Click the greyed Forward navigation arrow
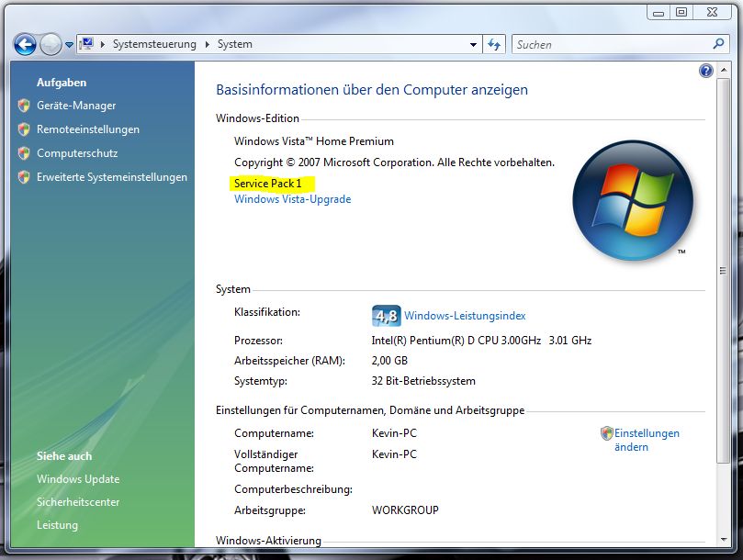This screenshot has height=560, width=743. 51,45
